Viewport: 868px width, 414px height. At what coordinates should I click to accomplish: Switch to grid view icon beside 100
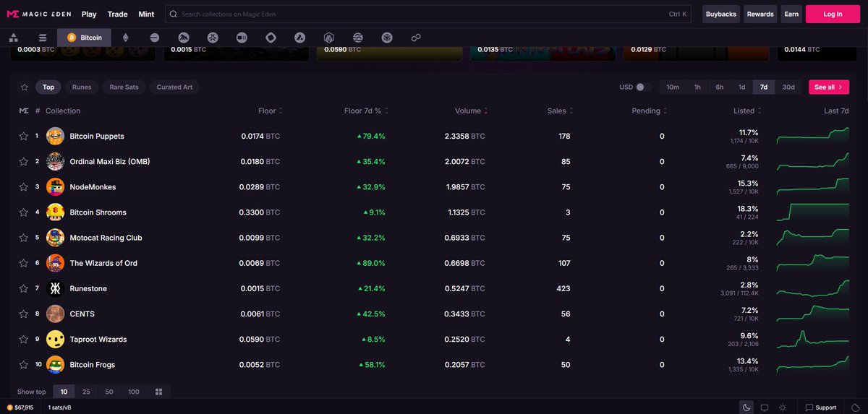158,392
